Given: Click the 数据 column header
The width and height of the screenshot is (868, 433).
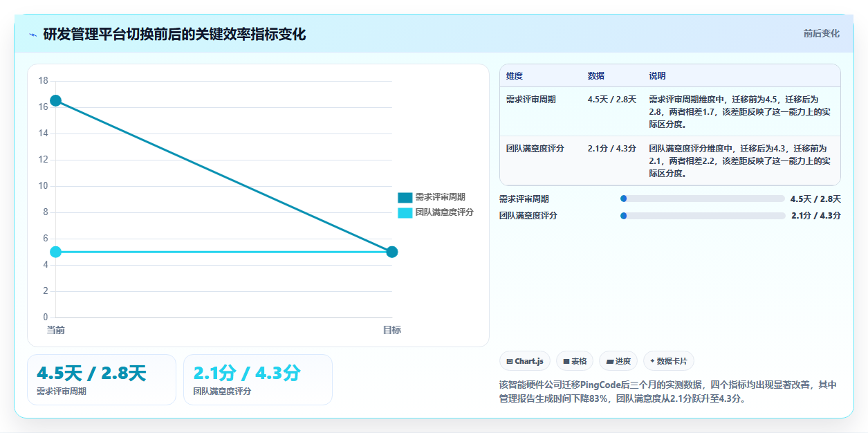Looking at the screenshot, I should (x=596, y=75).
